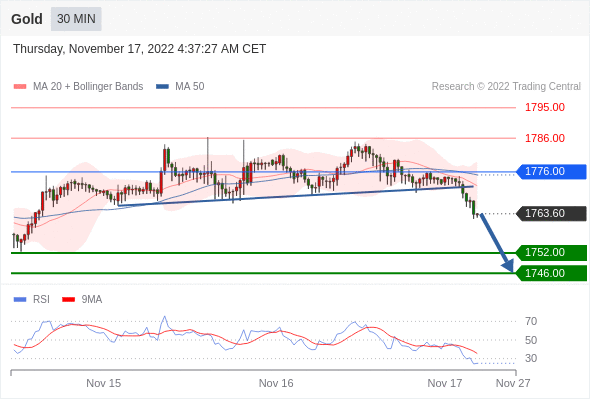The width and height of the screenshot is (590, 400).
Task: Click the Nov 16 date axis label
Action: pos(276,383)
